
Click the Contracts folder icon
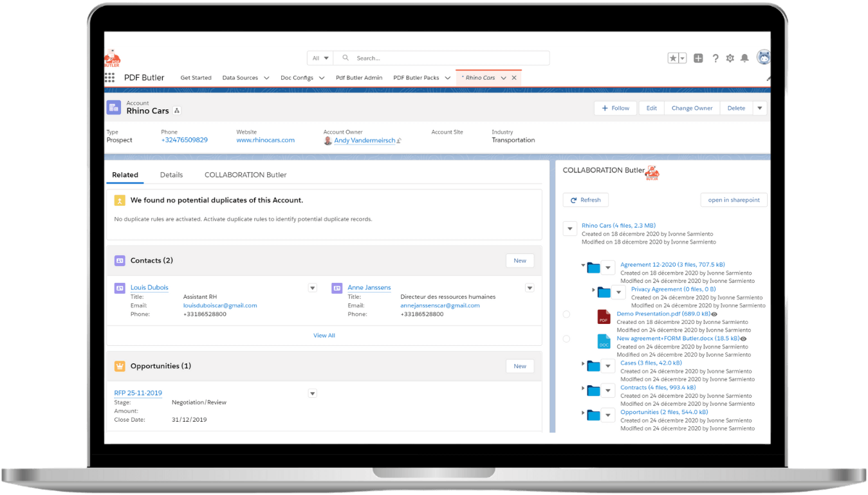593,390
